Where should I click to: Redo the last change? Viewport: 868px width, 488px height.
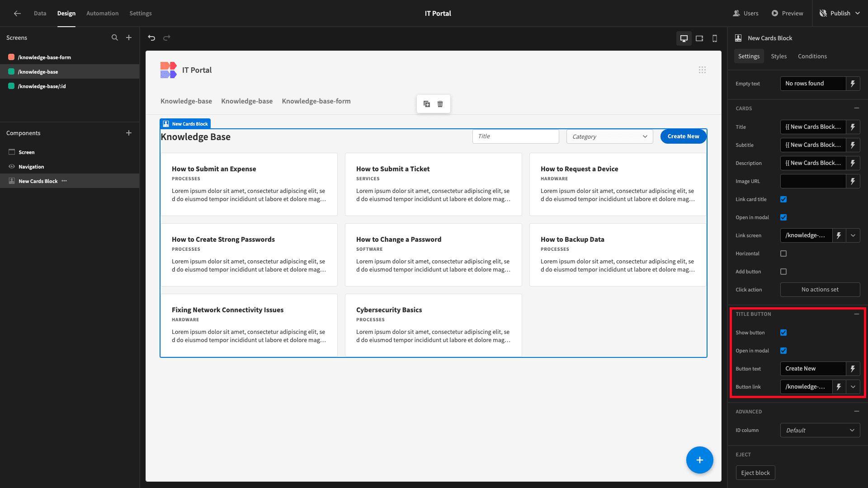(x=167, y=38)
